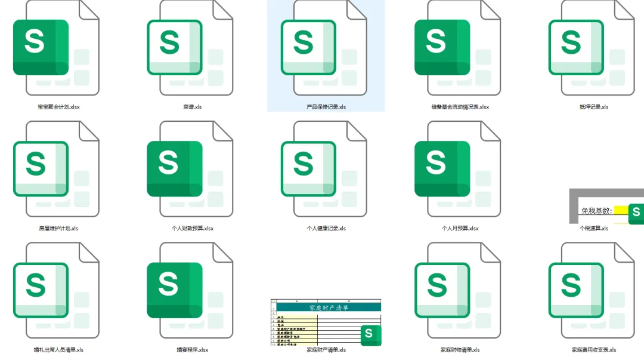Select the 抵押记录.xls file icon
This screenshot has height=363, width=644.
[592, 48]
